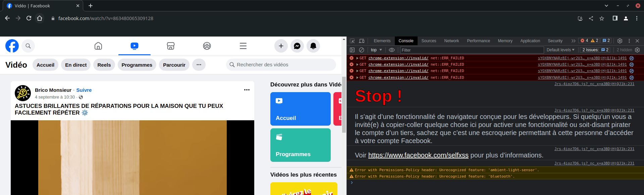Open DevTools settings gear
Screen dimensions: 644x195
pos(620,41)
